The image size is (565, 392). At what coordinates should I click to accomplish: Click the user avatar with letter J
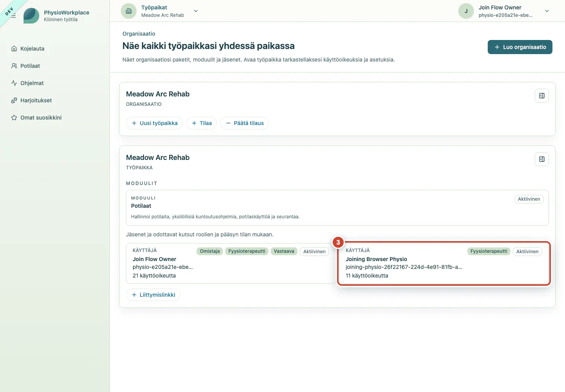click(x=466, y=11)
